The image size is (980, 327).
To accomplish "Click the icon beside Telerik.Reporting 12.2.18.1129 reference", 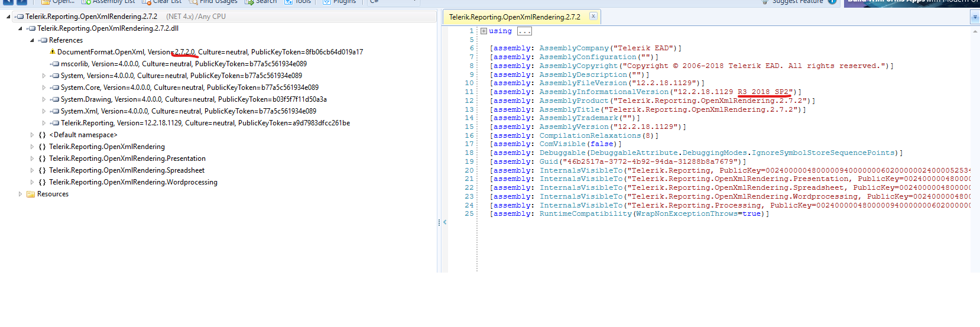I will click(56, 123).
